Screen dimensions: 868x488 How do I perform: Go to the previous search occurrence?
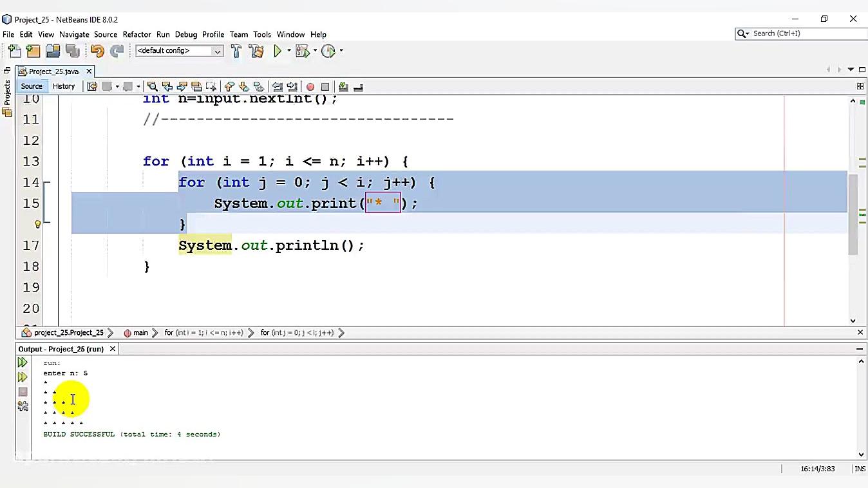167,86
